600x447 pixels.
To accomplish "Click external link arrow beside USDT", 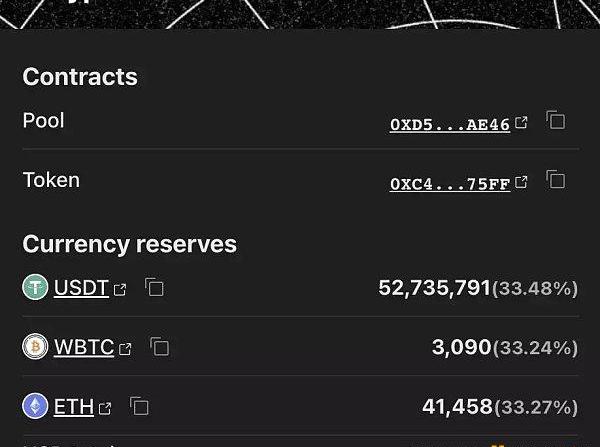I will point(121,290).
